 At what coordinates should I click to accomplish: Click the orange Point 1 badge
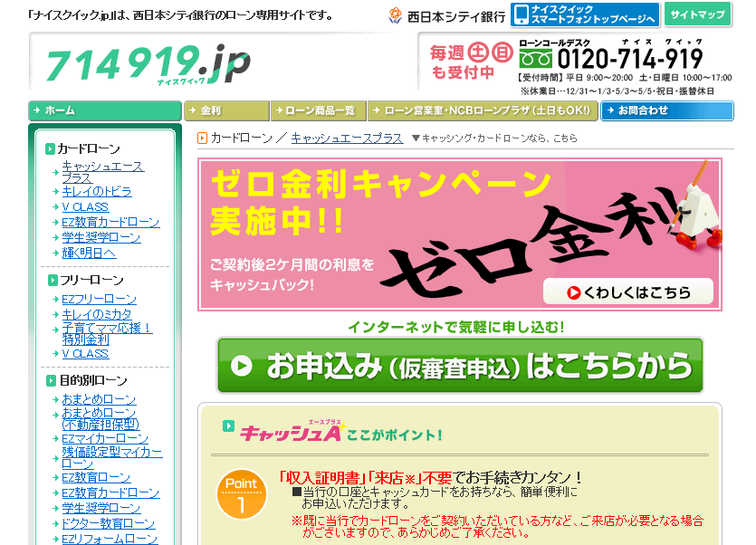242,494
